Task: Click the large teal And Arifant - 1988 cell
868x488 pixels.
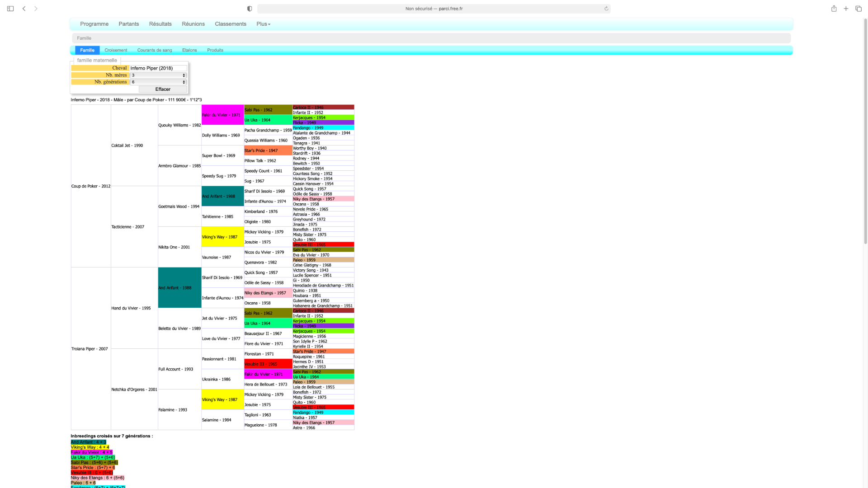Action: point(179,288)
